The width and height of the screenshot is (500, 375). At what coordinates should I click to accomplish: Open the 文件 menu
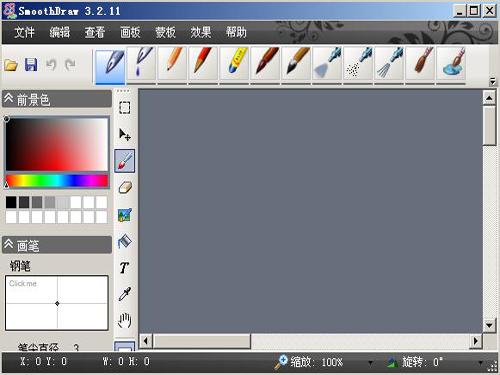[24, 32]
